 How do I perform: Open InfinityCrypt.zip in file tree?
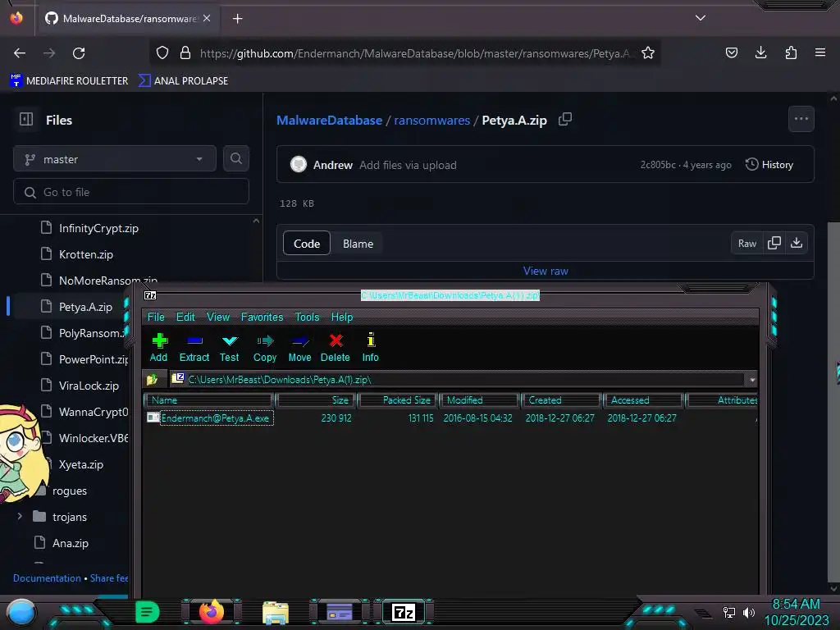98,228
